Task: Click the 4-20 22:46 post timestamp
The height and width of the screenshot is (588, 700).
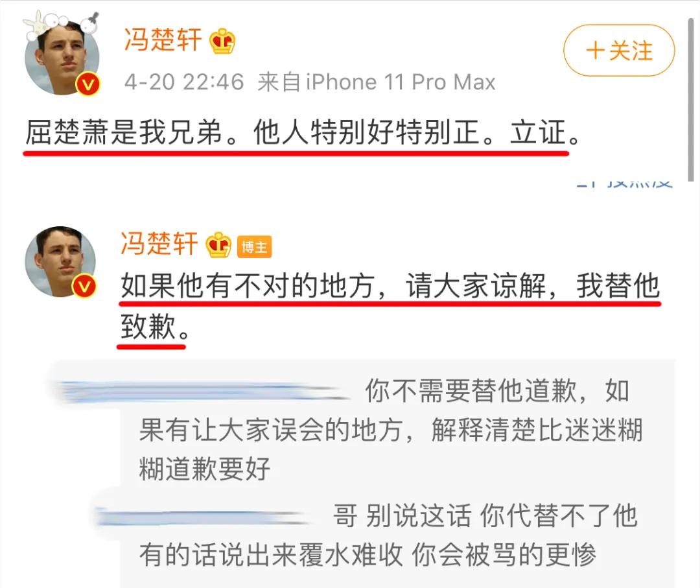Action: [184, 82]
